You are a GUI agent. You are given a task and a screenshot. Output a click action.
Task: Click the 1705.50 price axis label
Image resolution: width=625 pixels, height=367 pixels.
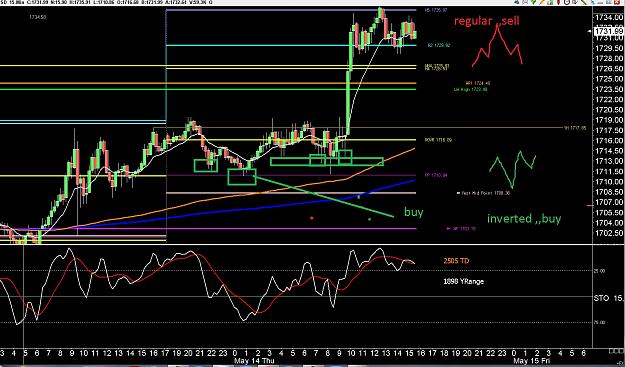609,212
